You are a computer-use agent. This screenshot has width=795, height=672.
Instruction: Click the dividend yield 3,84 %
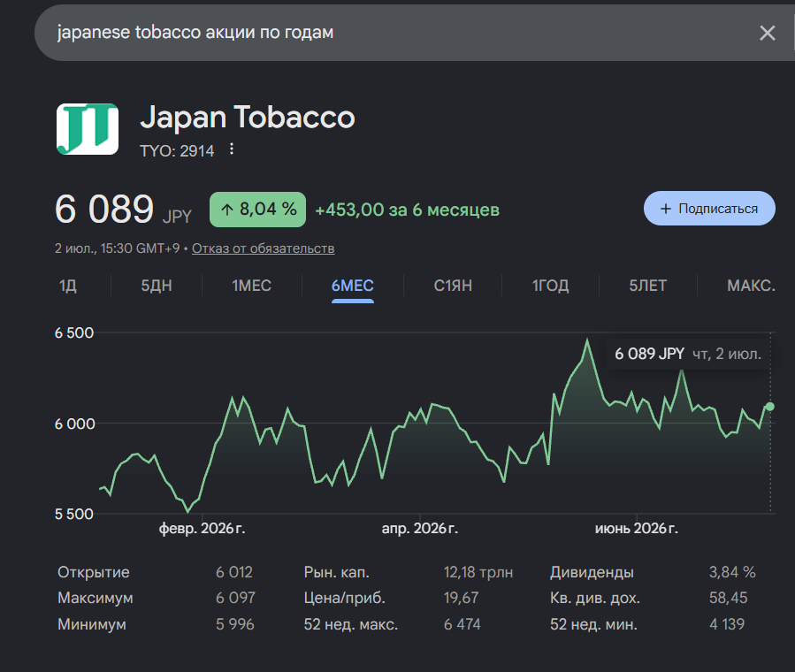732,572
